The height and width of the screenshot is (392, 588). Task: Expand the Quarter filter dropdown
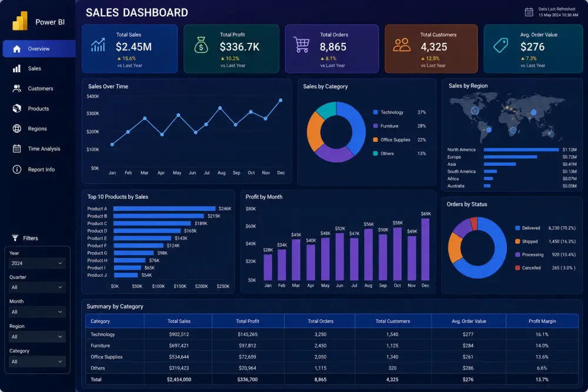(x=37, y=287)
